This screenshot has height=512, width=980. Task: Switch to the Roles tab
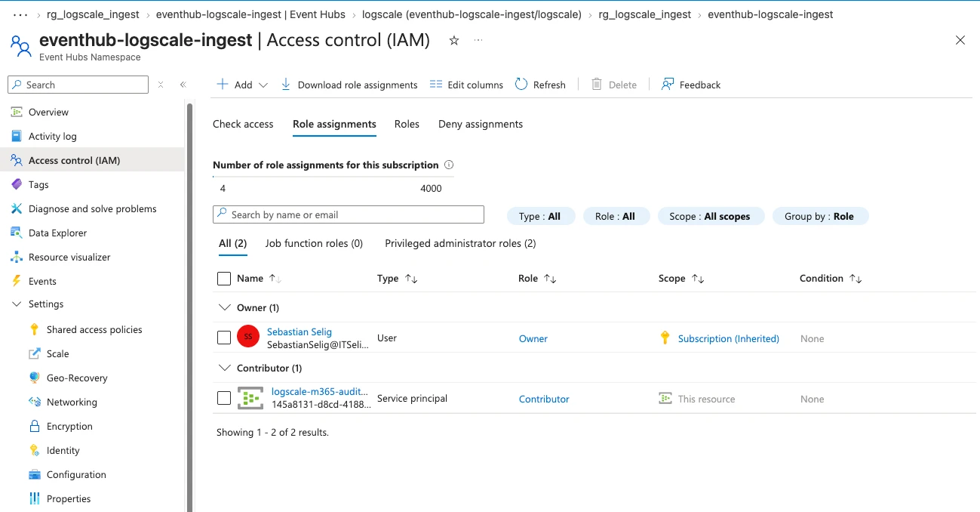point(407,124)
